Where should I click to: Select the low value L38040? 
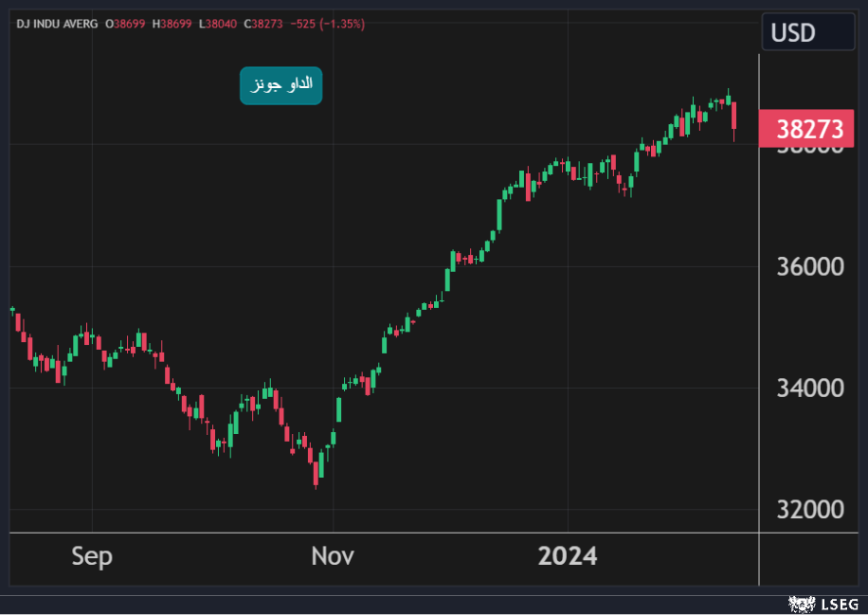[x=218, y=25]
